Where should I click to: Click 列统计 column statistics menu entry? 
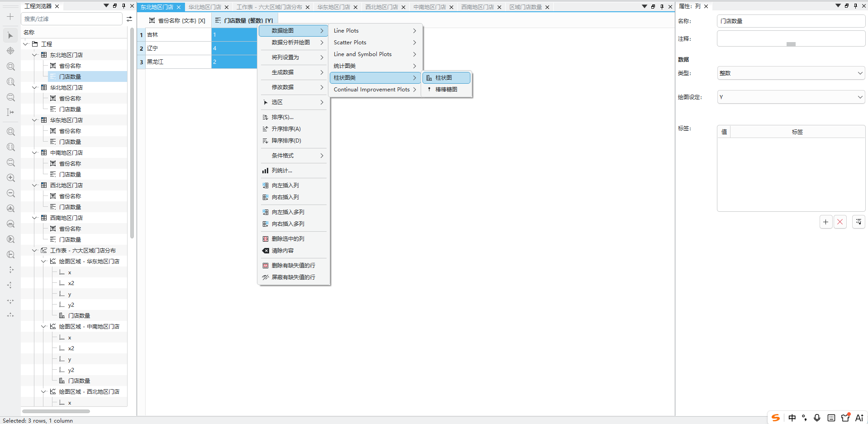(x=294, y=171)
